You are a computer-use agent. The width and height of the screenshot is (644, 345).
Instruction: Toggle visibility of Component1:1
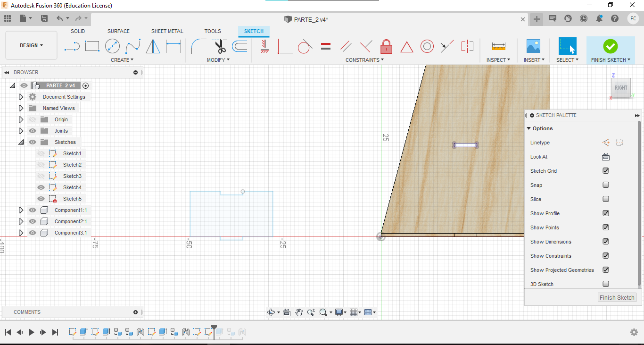(33, 210)
